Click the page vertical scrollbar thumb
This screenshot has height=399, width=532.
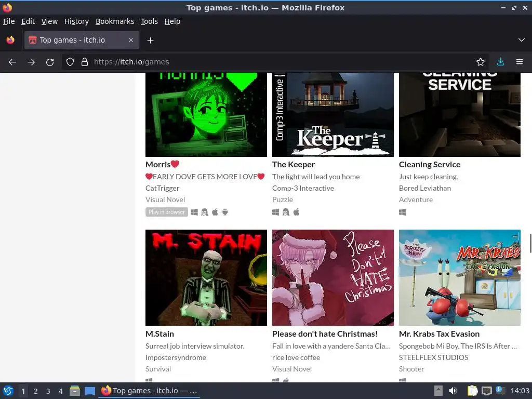tap(530, 243)
